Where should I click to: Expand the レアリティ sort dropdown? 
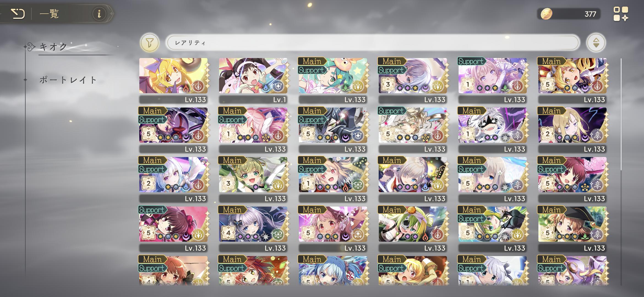point(373,43)
